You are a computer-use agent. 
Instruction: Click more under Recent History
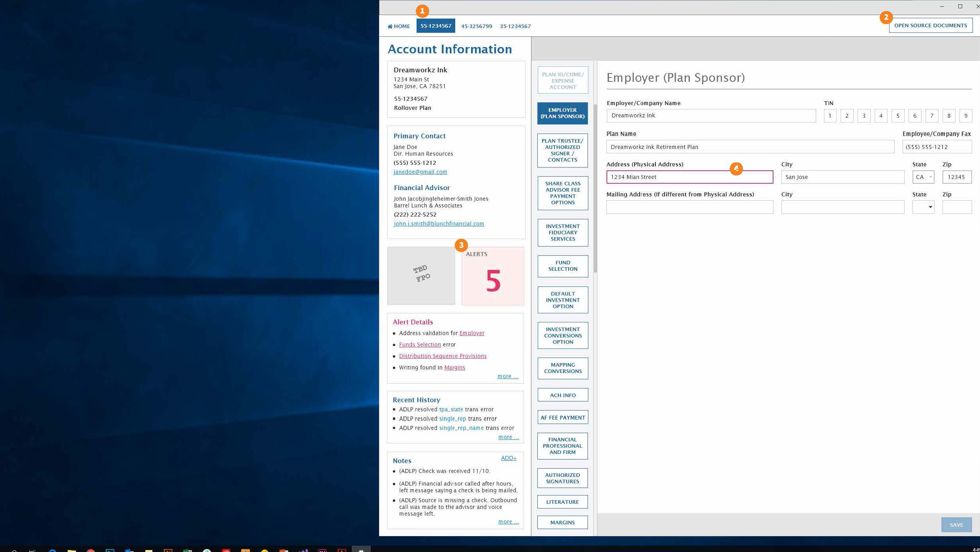pyautogui.click(x=509, y=437)
